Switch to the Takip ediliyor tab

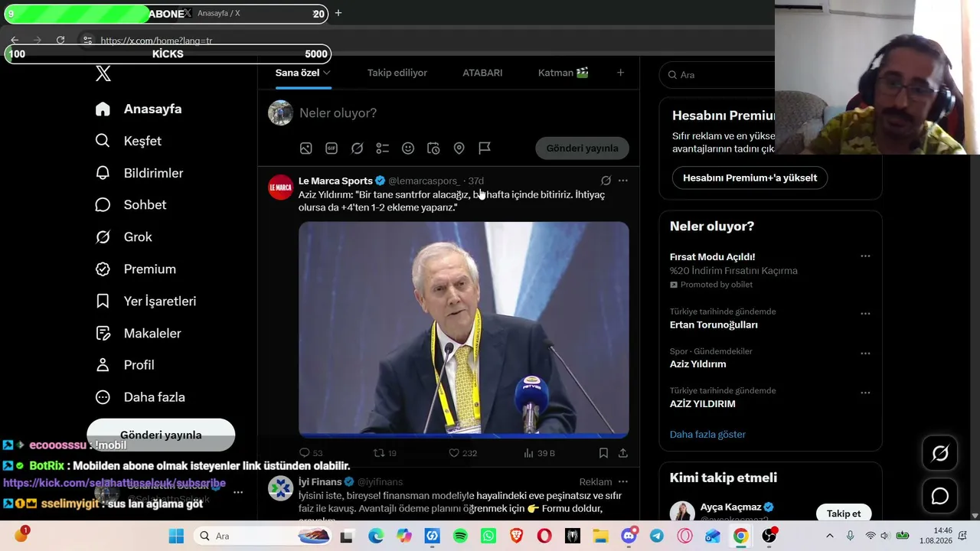pos(397,73)
